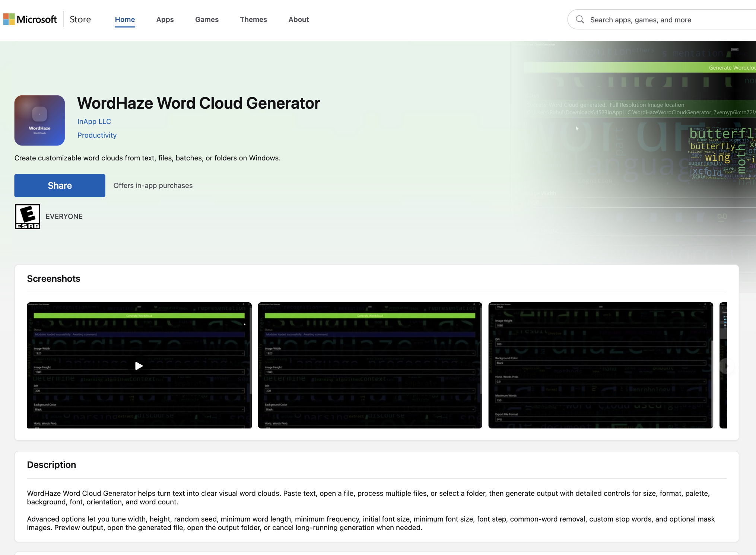
Task: Open the Productivity category link
Action: [97, 135]
